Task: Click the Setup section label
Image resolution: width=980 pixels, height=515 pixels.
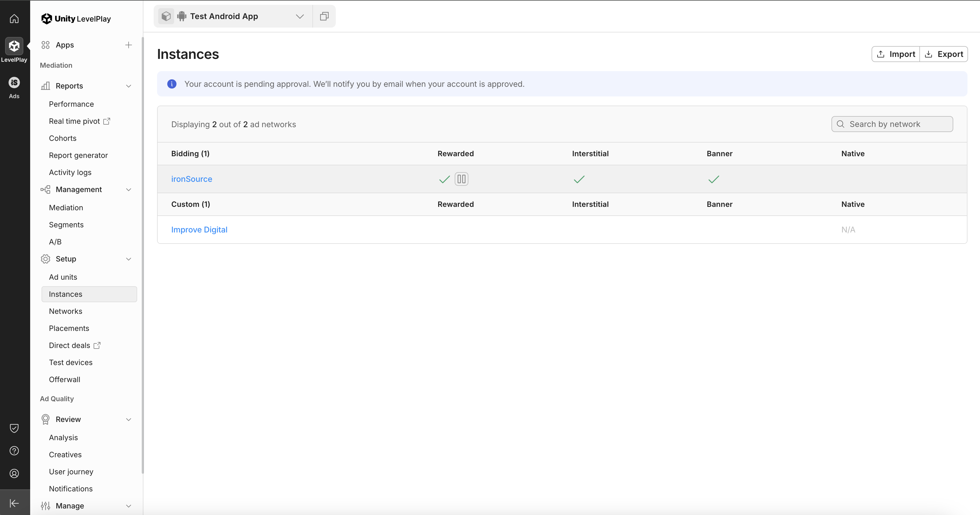Action: pyautogui.click(x=66, y=259)
